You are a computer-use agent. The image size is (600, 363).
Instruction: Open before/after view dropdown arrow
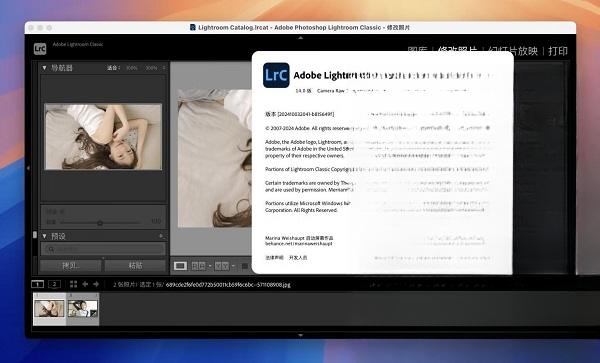pos(233,265)
